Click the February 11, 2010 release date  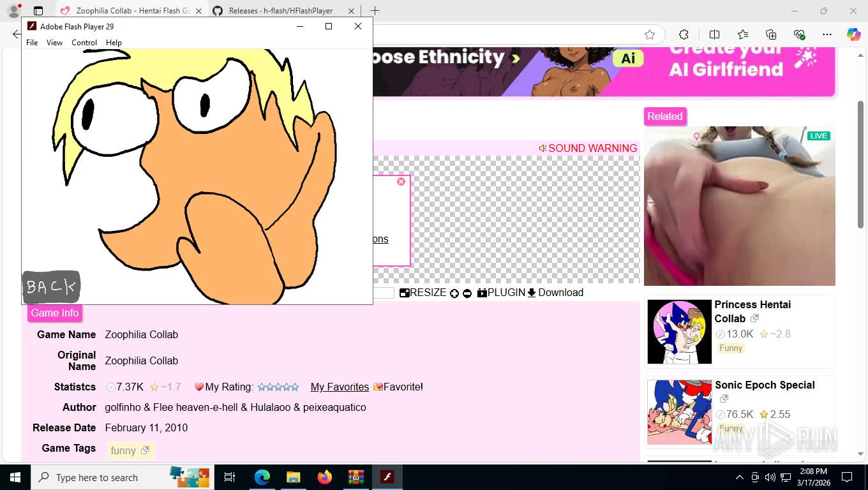coord(146,427)
